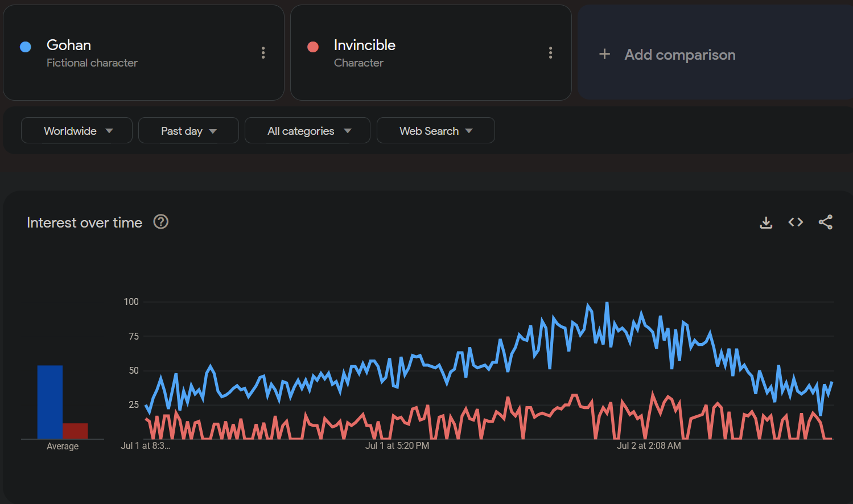Screen dimensions: 853x504
Task: Share the Interest over time chart
Action: (826, 222)
